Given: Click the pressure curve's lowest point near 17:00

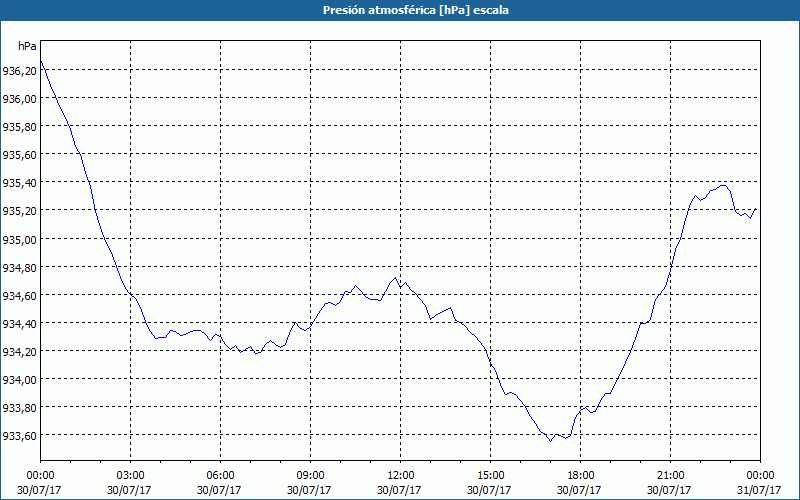Looking at the screenshot, I should (x=551, y=441).
